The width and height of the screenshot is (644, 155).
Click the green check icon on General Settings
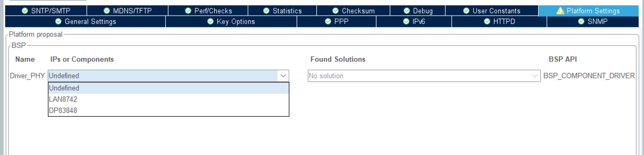(59, 22)
